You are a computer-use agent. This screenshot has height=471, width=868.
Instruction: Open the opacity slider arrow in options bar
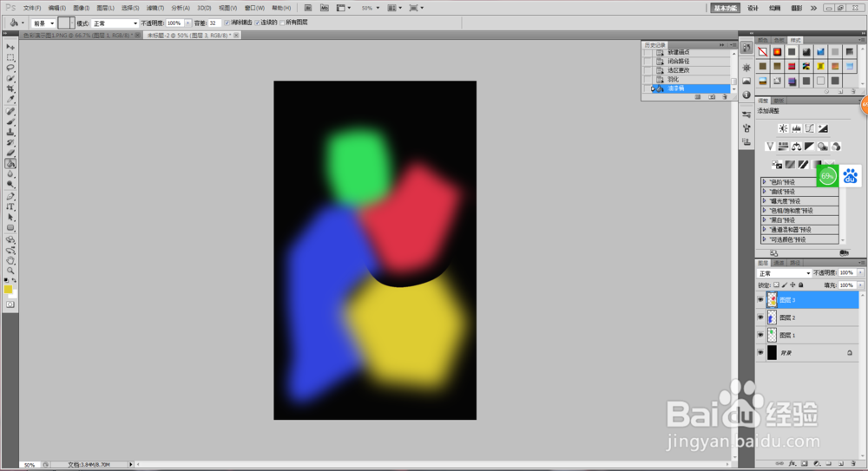[x=188, y=23]
